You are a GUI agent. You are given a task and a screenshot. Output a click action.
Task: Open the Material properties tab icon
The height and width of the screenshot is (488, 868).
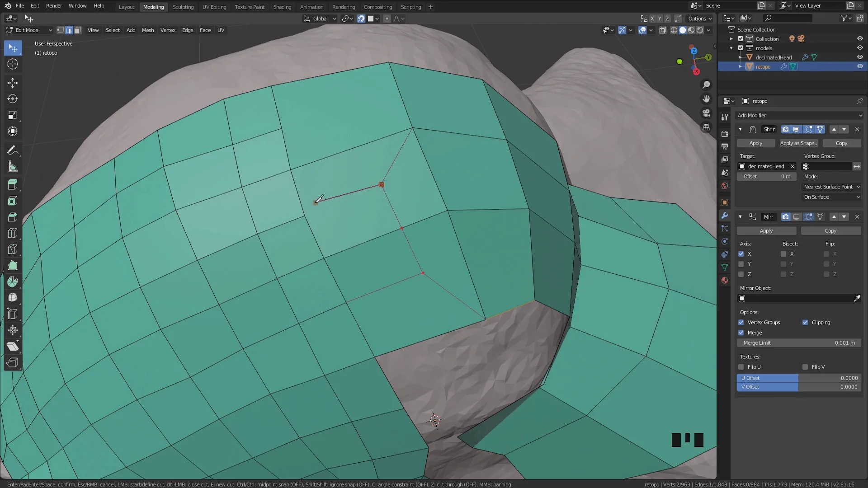(x=725, y=280)
